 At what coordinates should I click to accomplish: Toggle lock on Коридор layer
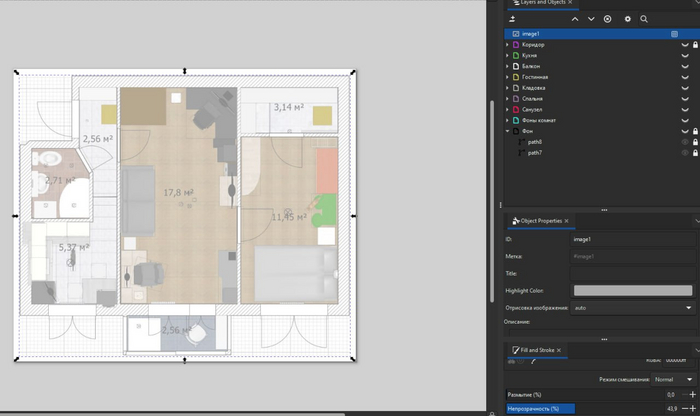pos(694,45)
